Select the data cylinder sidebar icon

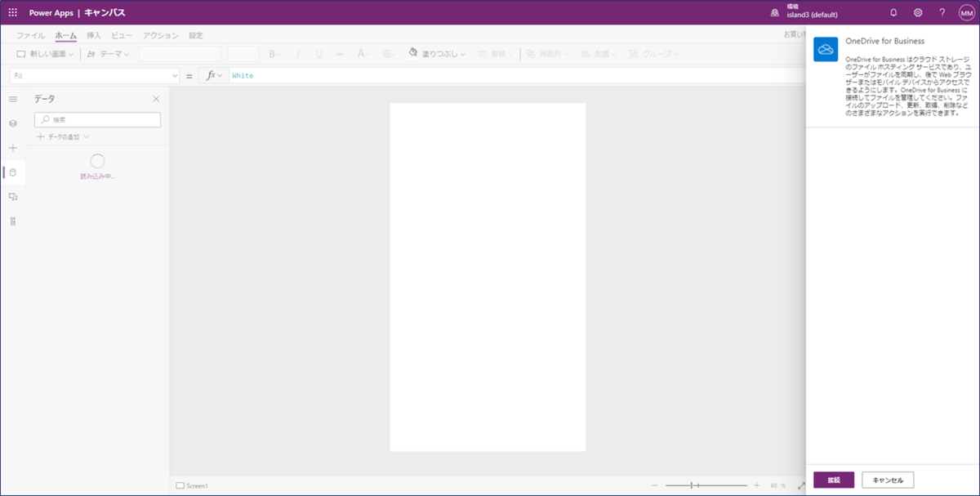12,172
